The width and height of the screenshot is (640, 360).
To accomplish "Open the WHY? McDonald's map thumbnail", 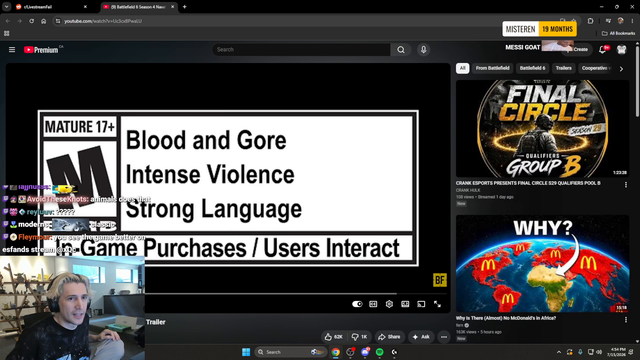I will (x=542, y=264).
